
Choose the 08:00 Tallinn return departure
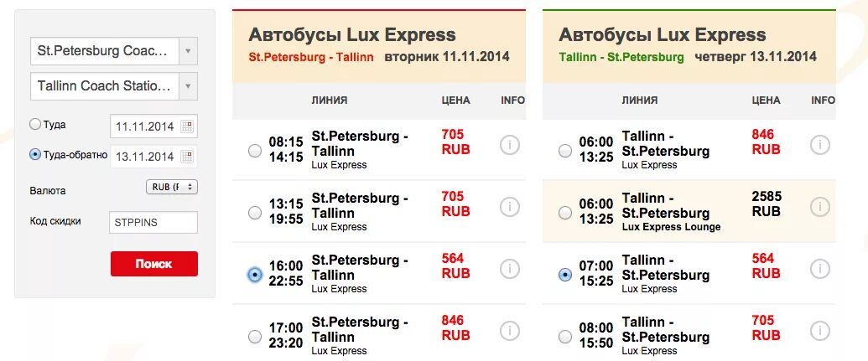pos(565,337)
